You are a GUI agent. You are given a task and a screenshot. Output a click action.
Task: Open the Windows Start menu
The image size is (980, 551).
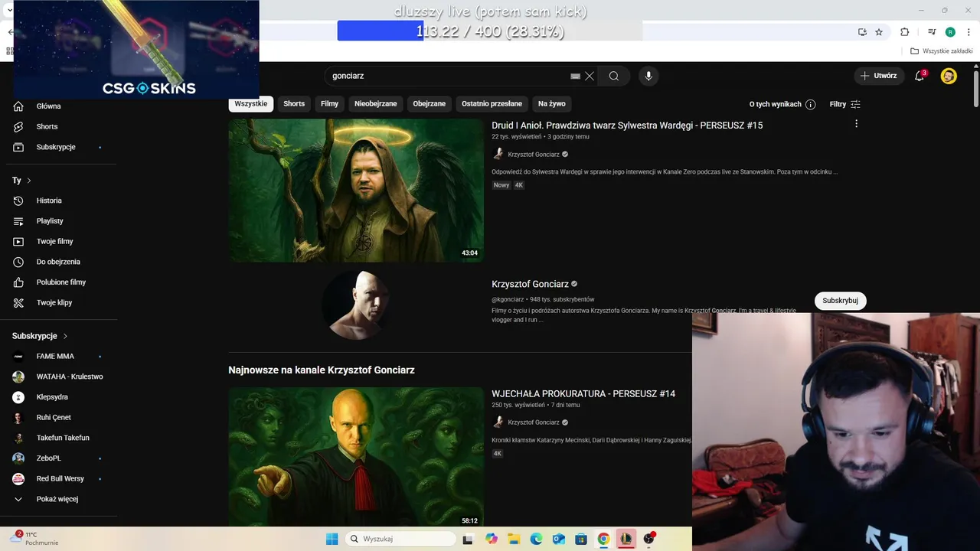[x=332, y=539]
